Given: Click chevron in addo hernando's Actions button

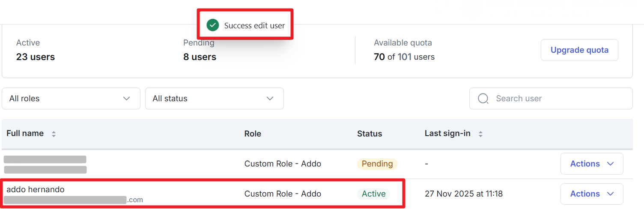Looking at the screenshot, I should pos(611,194).
